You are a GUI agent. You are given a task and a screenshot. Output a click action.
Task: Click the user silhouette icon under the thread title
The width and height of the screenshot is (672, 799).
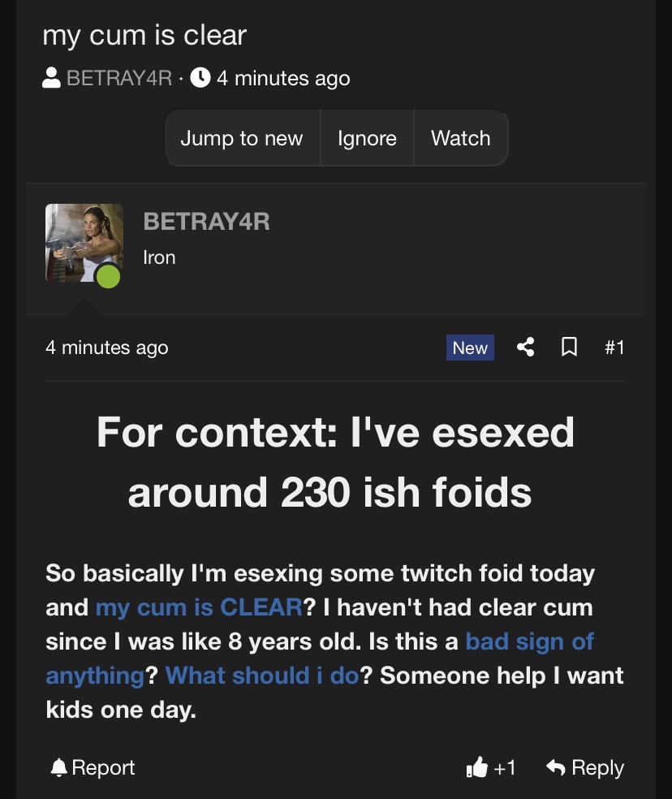pos(51,79)
